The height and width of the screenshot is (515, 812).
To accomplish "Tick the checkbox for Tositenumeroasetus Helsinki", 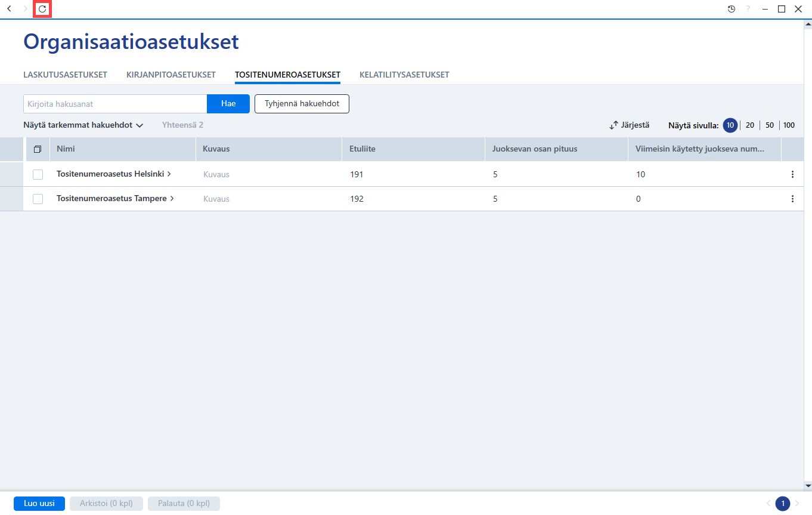I will click(x=38, y=174).
